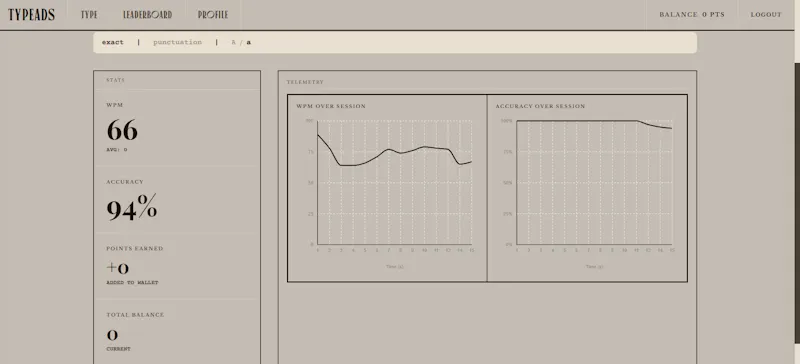Image resolution: width=800 pixels, height=364 pixels.
Task: Click the TELEMETRY panel heading
Action: [305, 82]
